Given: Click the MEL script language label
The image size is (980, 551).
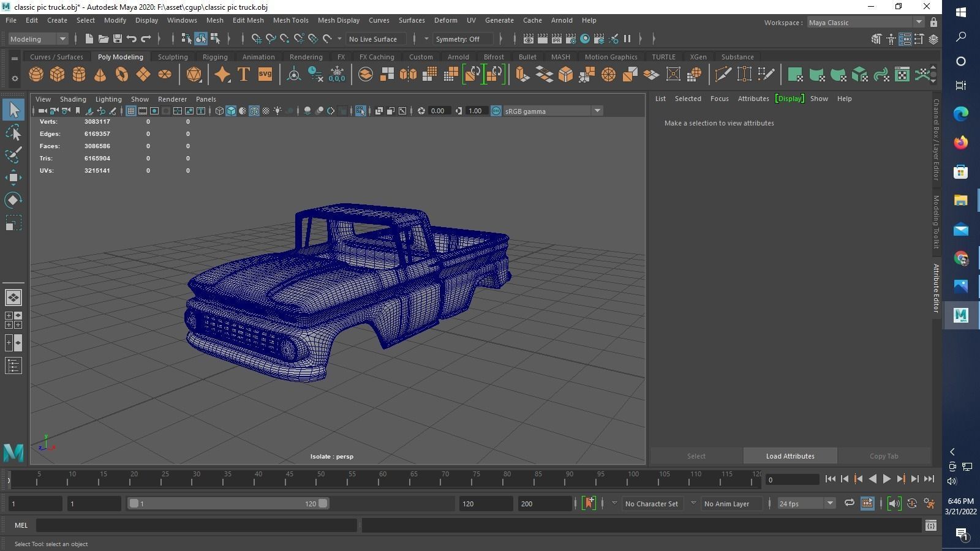Looking at the screenshot, I should [x=21, y=525].
